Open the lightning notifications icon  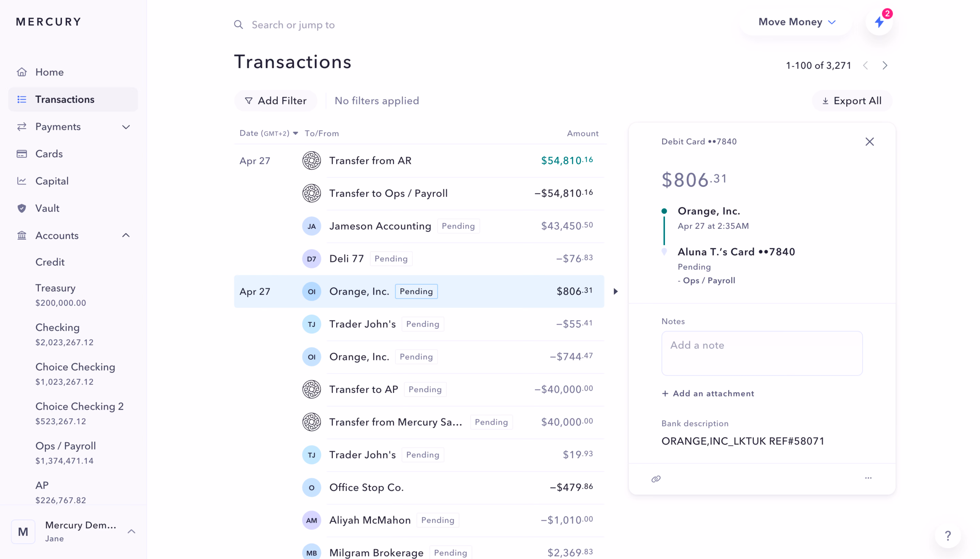tap(879, 22)
